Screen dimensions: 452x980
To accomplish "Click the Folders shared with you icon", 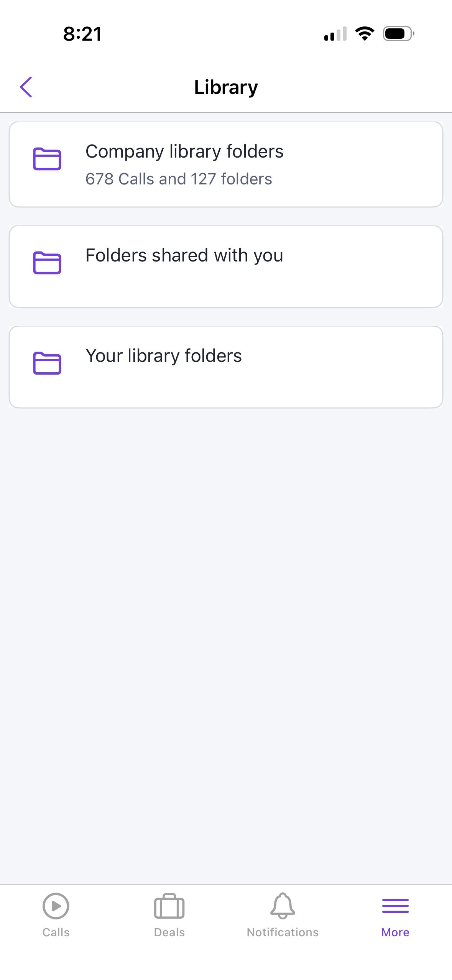I will [47, 263].
